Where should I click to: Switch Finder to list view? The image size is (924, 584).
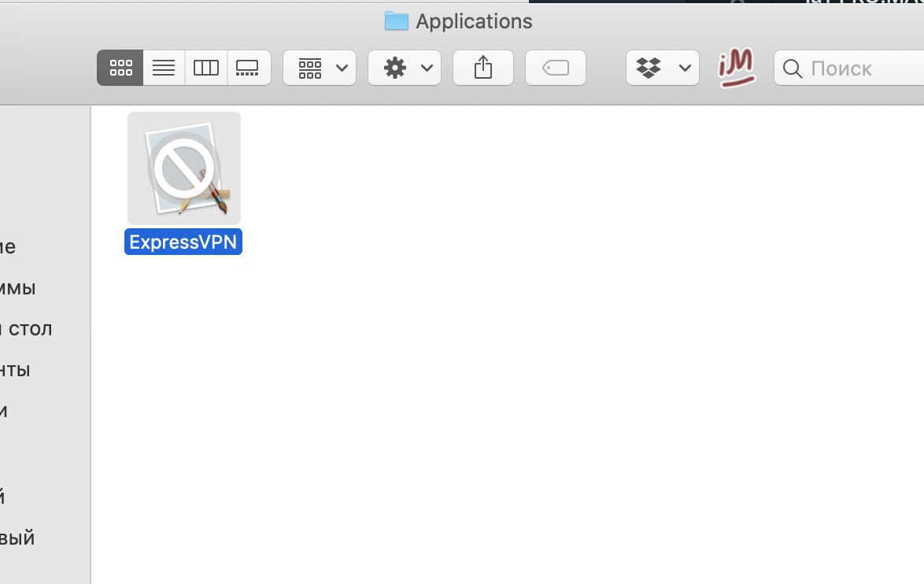(x=164, y=68)
